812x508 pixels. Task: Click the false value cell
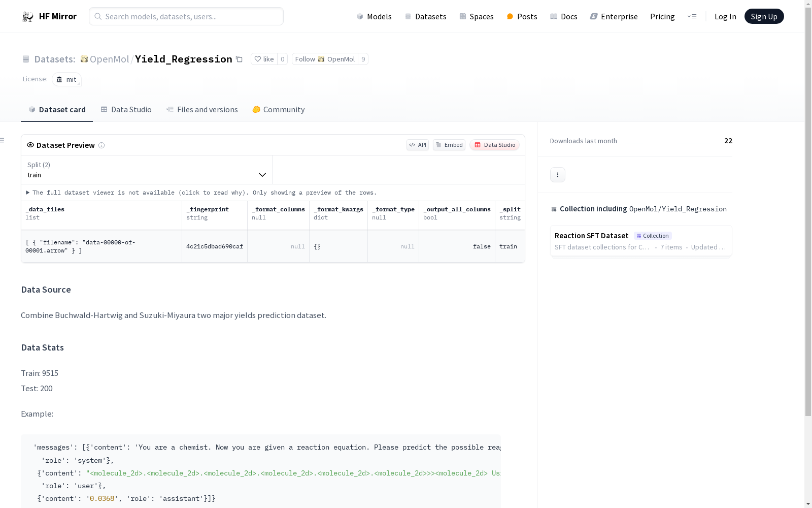[457, 246]
